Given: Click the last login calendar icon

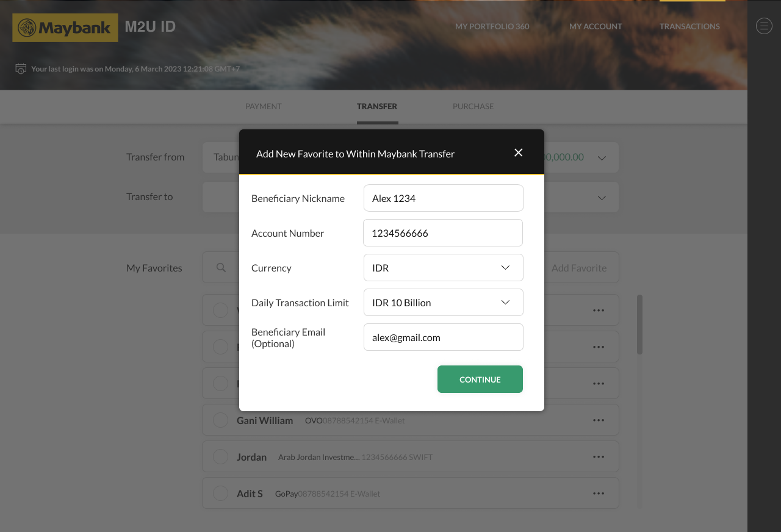Looking at the screenshot, I should point(21,69).
